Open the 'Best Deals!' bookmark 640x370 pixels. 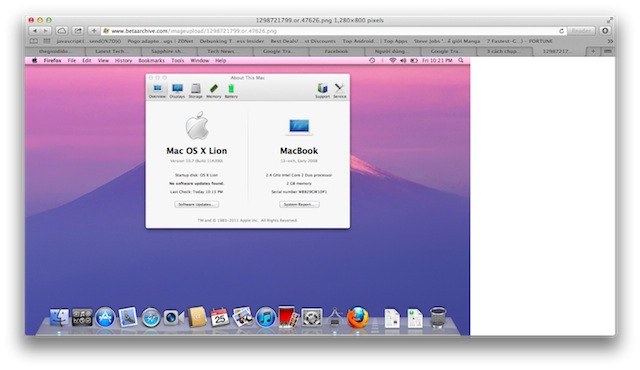coord(284,41)
